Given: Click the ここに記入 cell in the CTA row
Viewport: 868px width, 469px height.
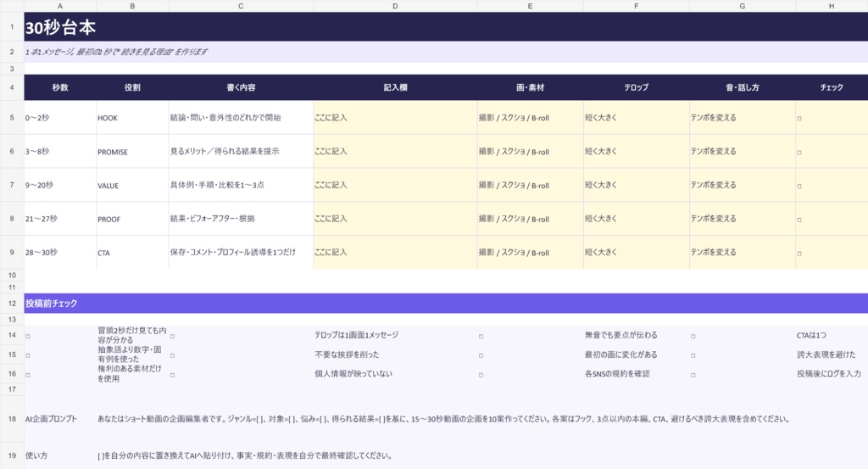Looking at the screenshot, I should click(x=395, y=253).
